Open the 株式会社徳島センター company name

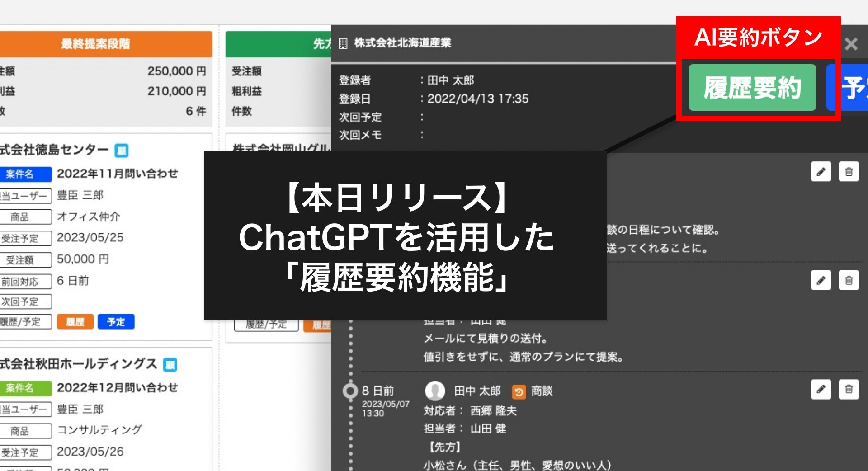click(x=54, y=150)
